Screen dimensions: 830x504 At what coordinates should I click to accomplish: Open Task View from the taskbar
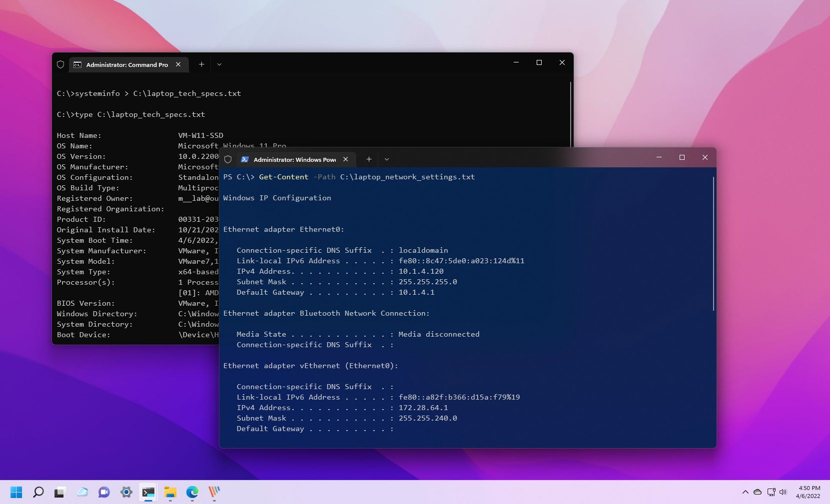tap(59, 492)
